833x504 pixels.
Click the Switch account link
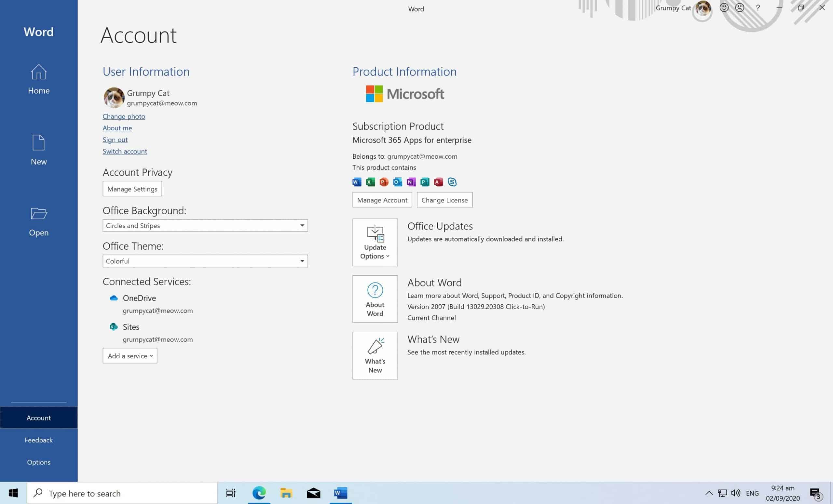tap(125, 151)
